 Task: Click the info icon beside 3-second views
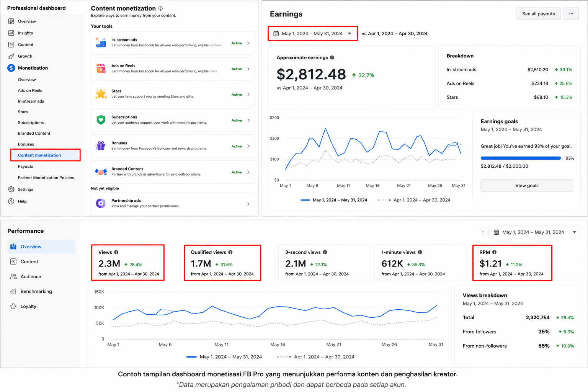click(325, 252)
